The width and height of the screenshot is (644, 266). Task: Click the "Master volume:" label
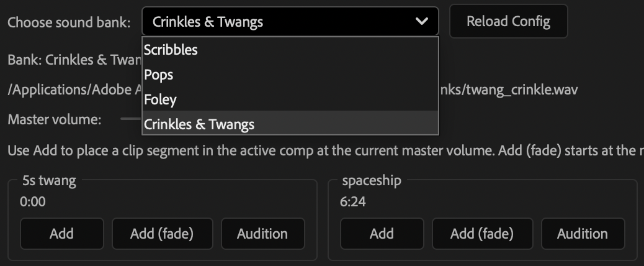click(55, 119)
